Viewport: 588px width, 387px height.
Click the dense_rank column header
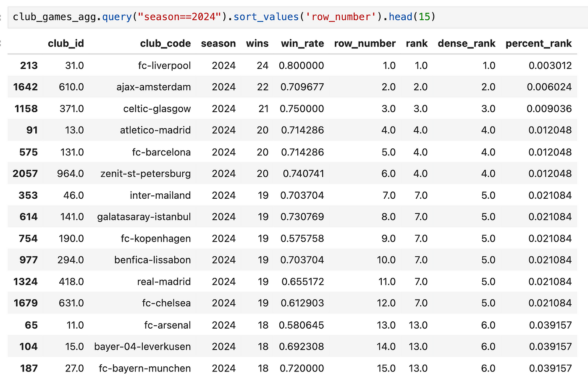click(467, 44)
